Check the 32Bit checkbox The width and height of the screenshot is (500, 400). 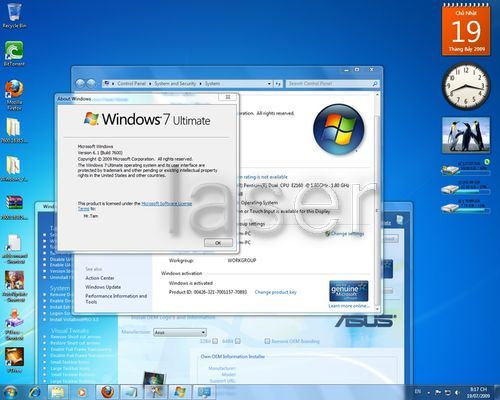click(215, 341)
